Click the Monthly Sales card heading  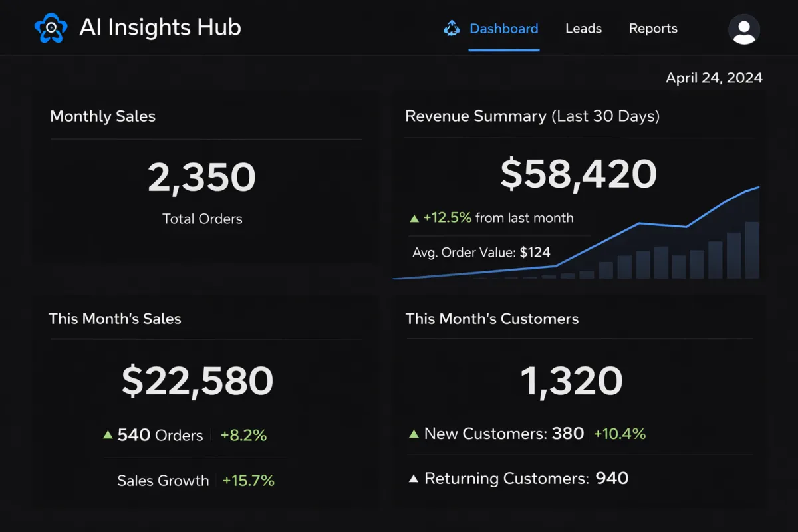102,116
